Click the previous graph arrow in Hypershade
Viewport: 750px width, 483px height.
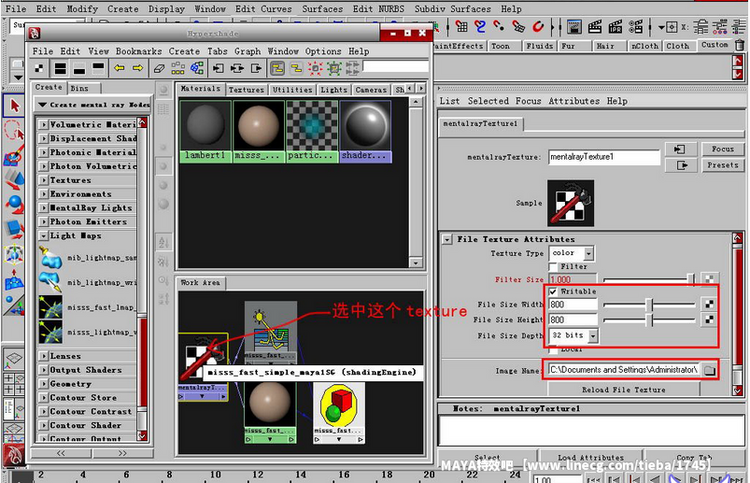tap(119, 69)
